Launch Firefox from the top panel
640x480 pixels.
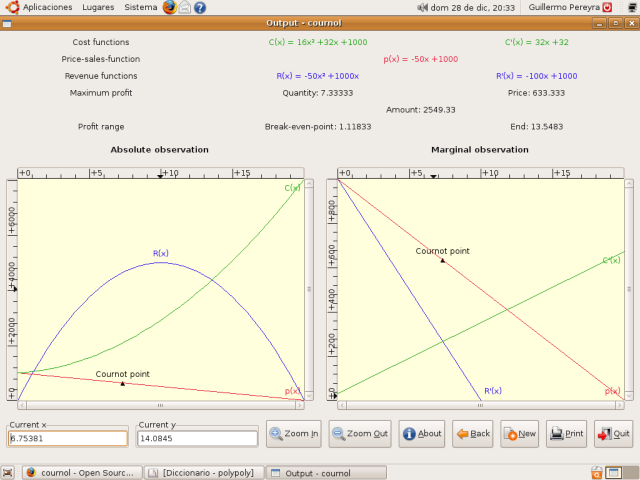169,7
